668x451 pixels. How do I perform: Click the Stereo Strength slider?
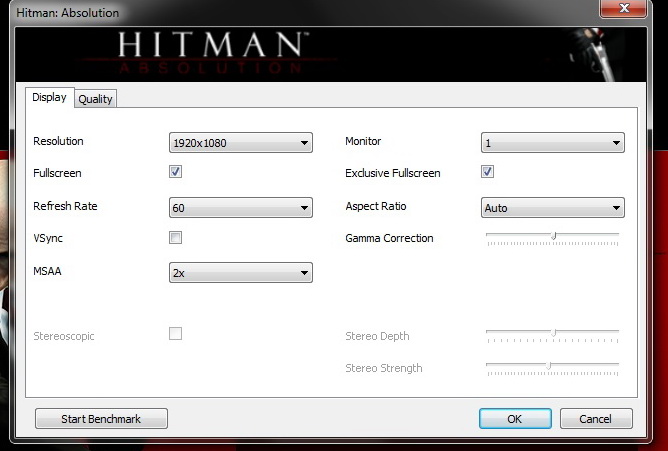(x=553, y=368)
